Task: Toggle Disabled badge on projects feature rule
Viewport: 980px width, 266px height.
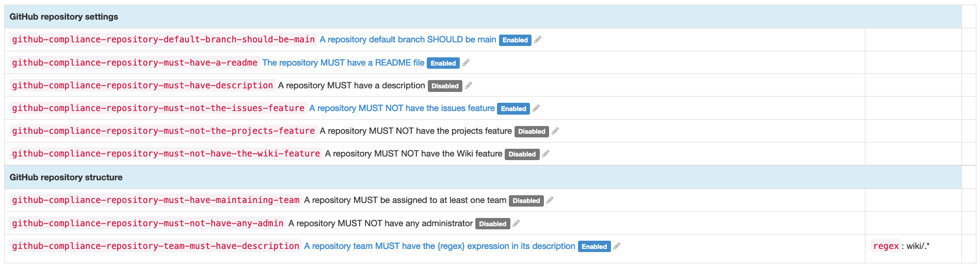Action: 532,131
